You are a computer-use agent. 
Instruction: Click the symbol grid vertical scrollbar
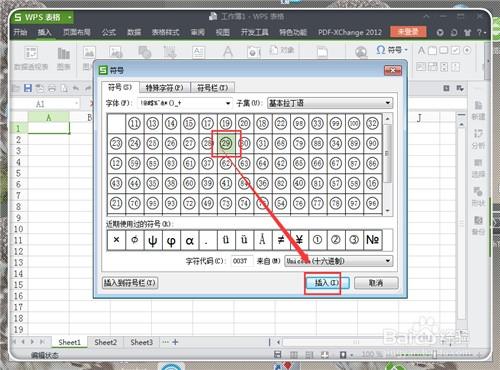pos(387,164)
